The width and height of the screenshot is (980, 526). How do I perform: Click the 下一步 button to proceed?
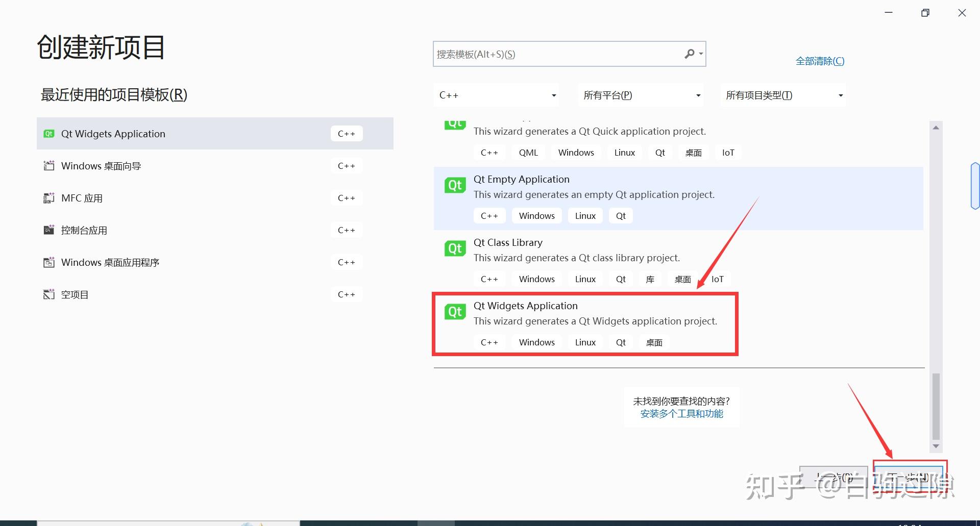[x=909, y=477]
